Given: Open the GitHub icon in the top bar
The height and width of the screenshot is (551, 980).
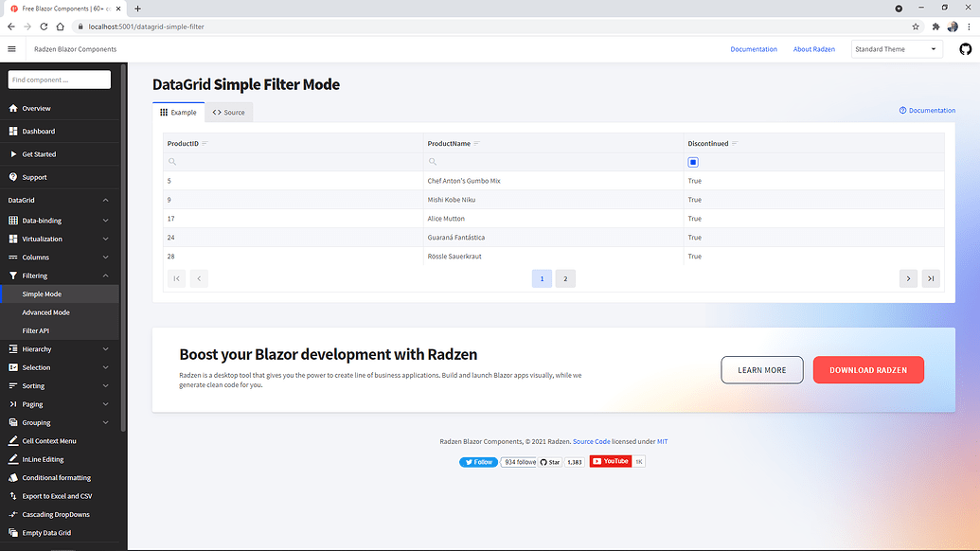Looking at the screenshot, I should click(x=967, y=48).
